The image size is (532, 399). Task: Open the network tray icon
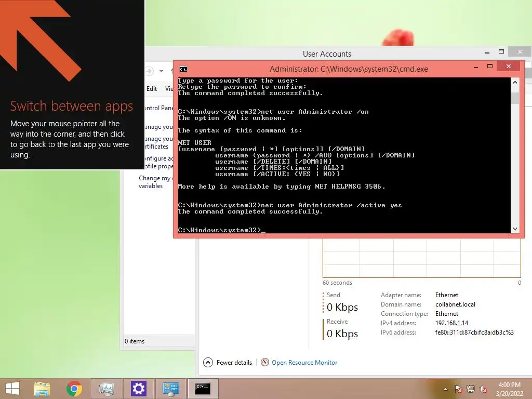471,389
